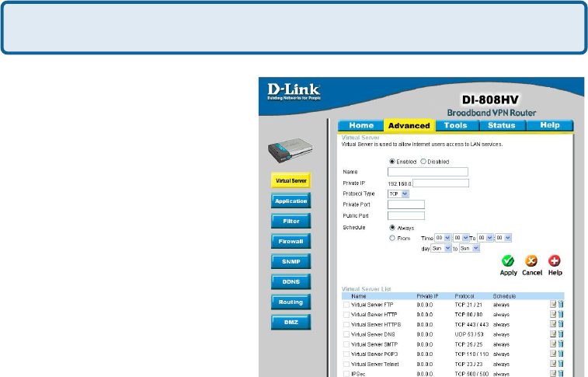Edit the Virtual Server Telnet entry
This screenshot has width=588, height=377.
click(553, 364)
